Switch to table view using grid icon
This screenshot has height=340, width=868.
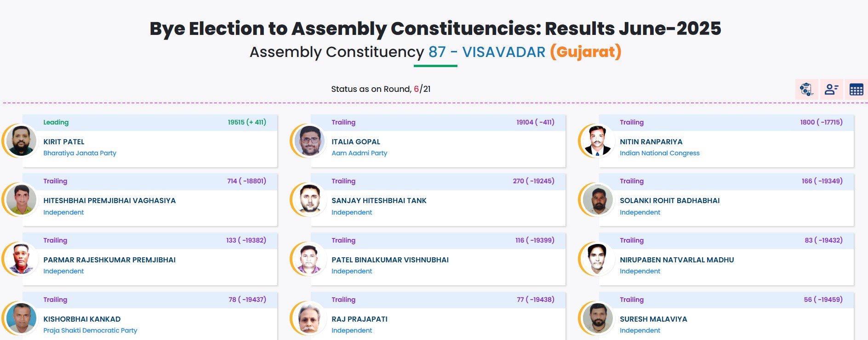[856, 90]
